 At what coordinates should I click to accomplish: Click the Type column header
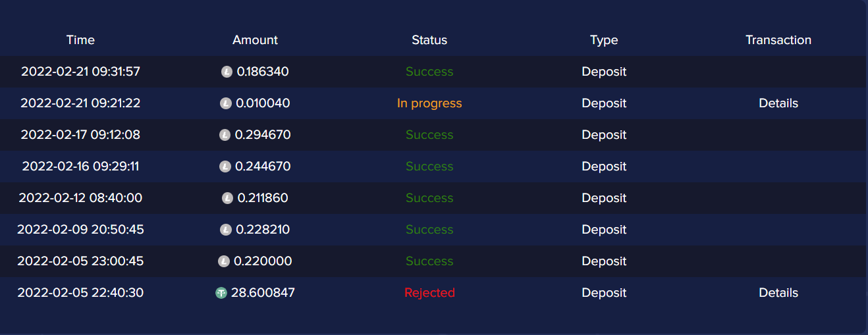point(604,40)
